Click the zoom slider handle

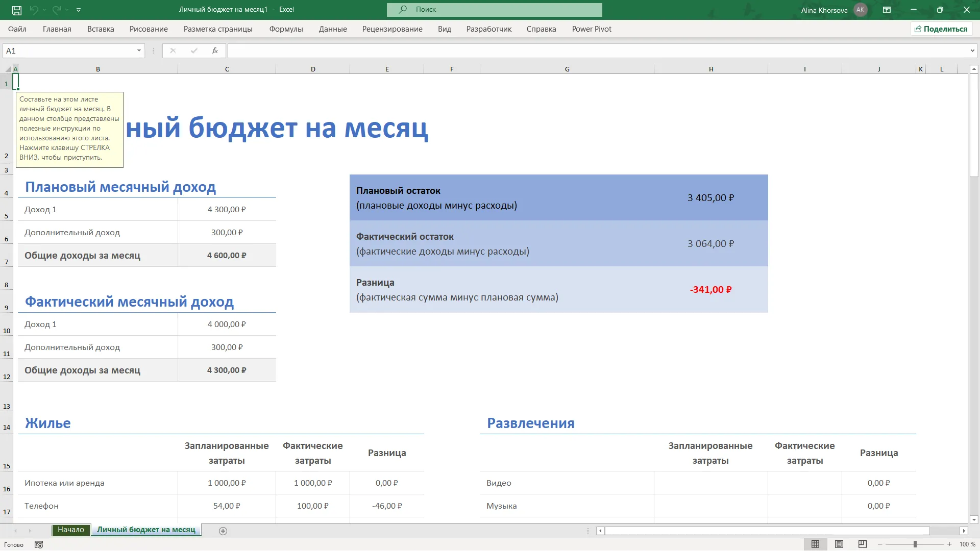coord(915,544)
